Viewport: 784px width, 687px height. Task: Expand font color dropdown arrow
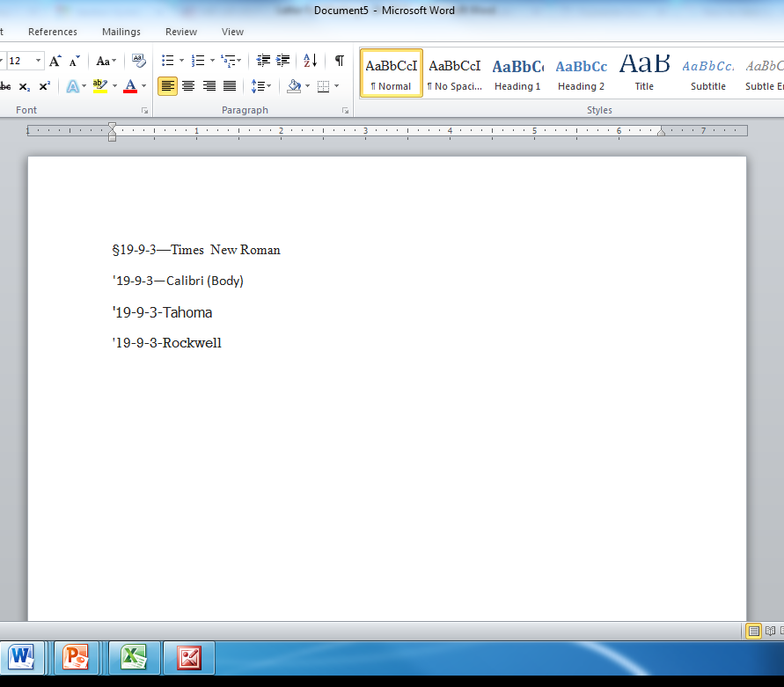tap(144, 86)
